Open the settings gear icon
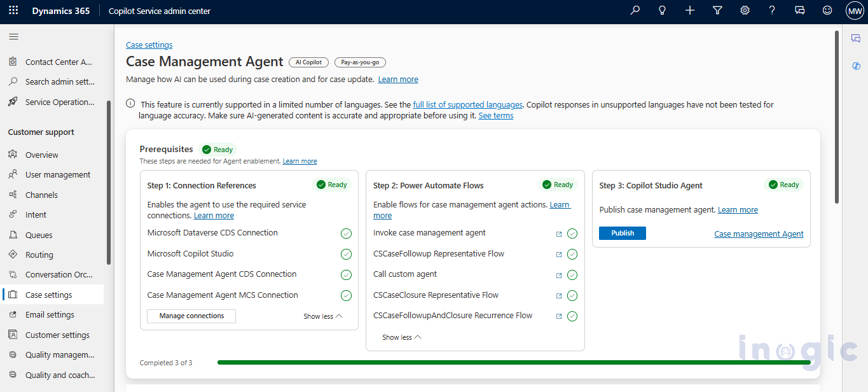The image size is (868, 392). point(745,11)
